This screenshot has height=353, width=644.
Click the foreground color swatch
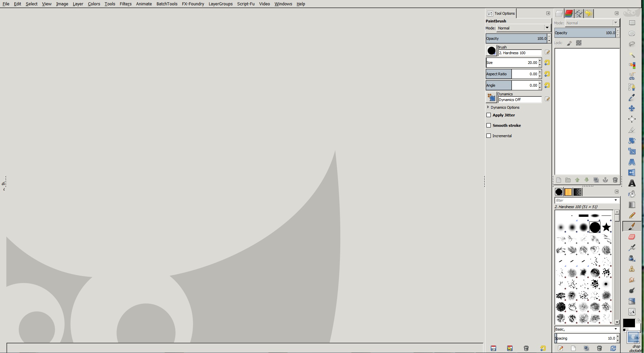click(628, 323)
